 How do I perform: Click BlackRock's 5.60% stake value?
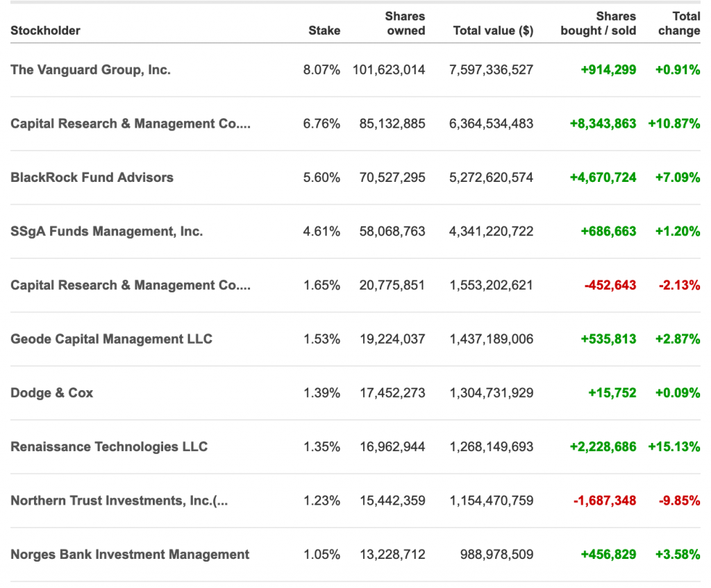click(321, 177)
